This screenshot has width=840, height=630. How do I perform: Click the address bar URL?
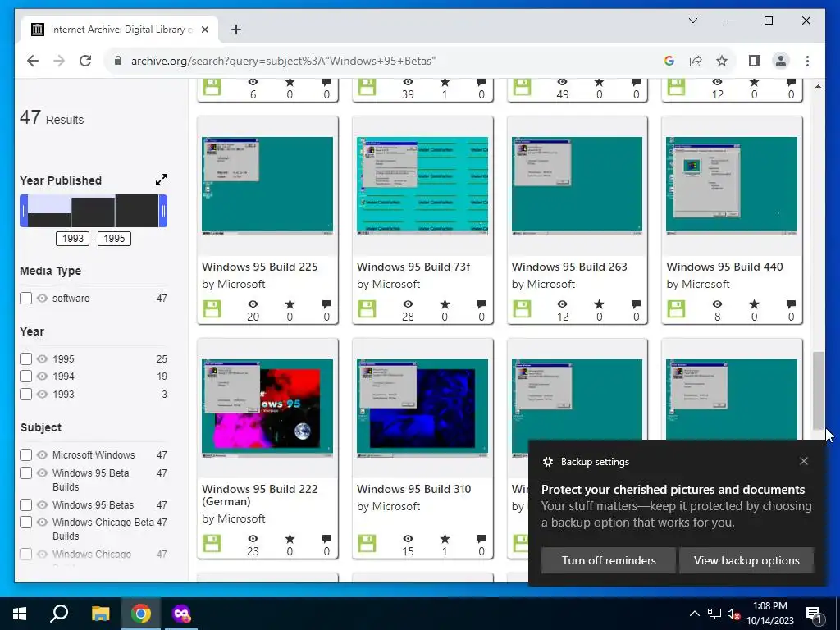[x=283, y=61]
